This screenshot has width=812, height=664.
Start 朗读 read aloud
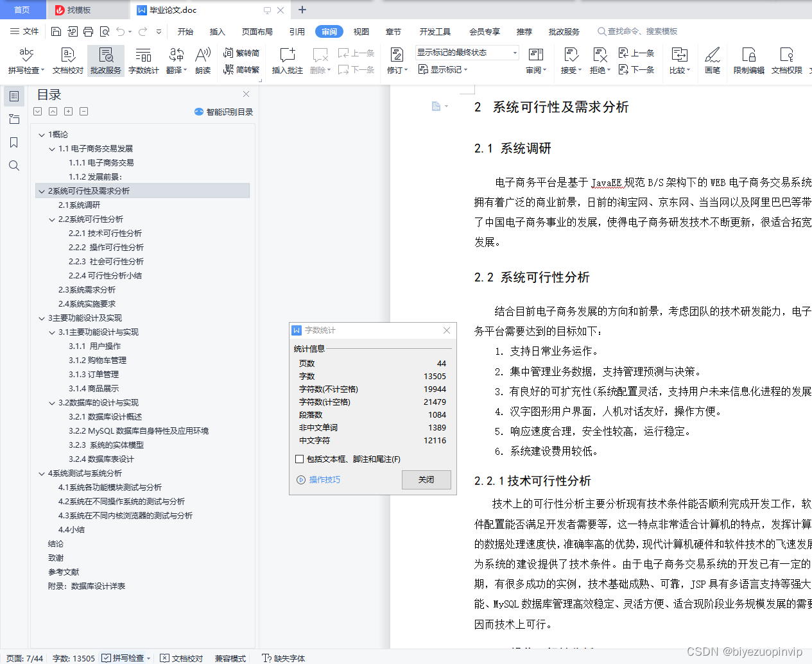[203, 61]
